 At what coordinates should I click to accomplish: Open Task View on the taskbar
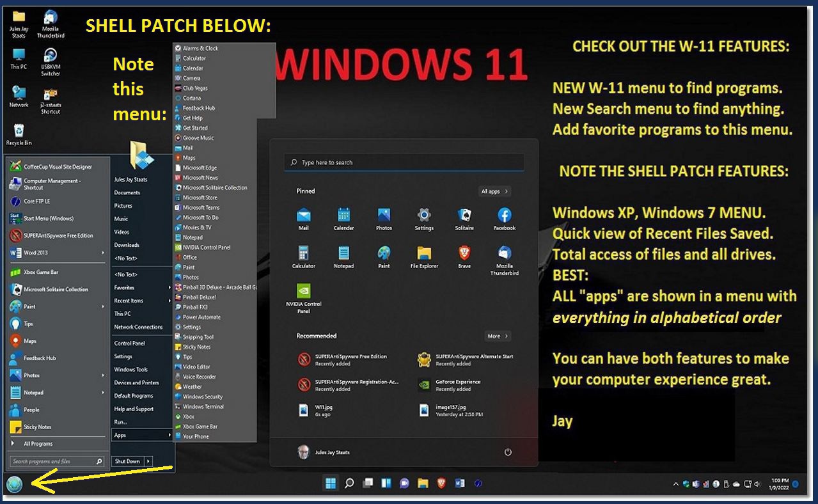(x=368, y=483)
